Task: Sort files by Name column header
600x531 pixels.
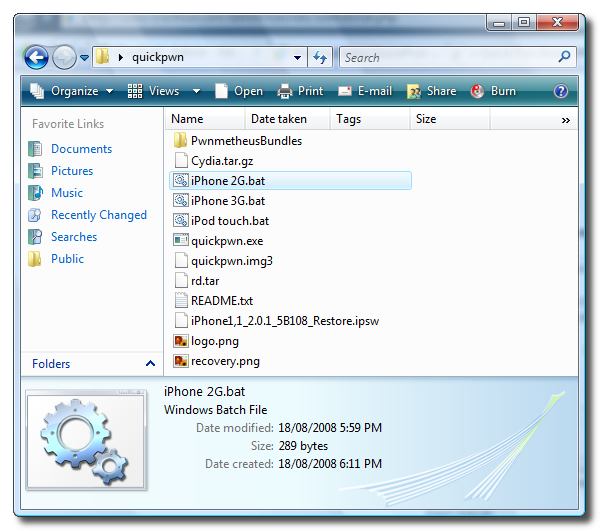Action: coord(188,119)
